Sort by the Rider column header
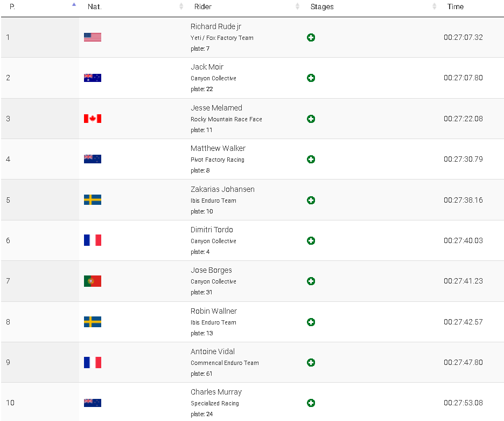Screen dimensions: 504x421 coord(203,7)
